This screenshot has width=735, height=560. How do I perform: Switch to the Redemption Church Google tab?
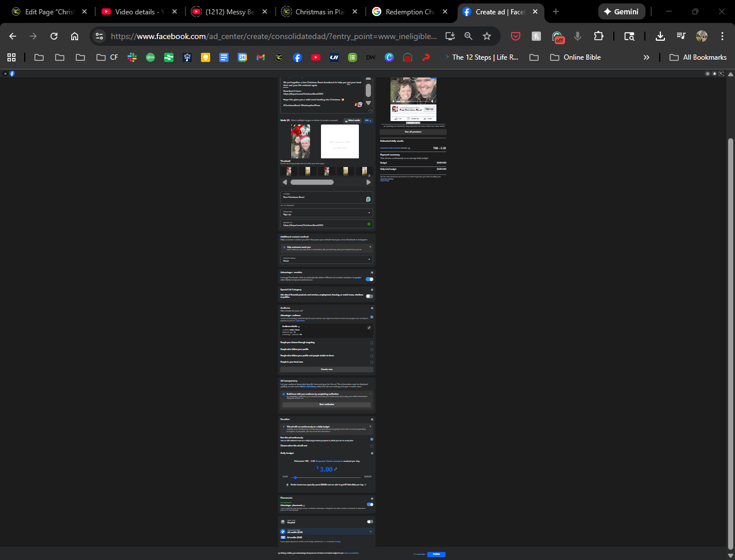[411, 11]
